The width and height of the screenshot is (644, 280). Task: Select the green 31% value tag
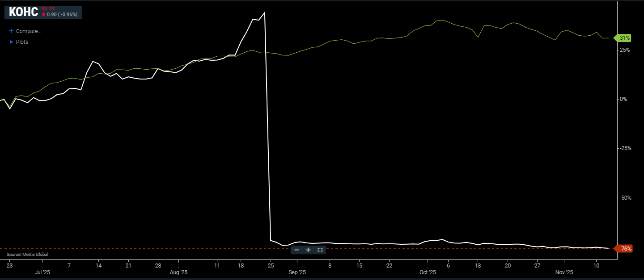pyautogui.click(x=624, y=38)
